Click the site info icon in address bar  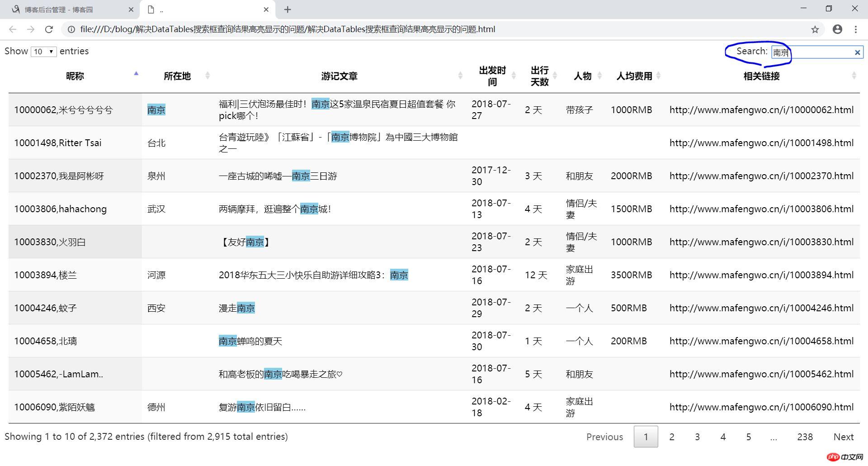click(x=71, y=29)
